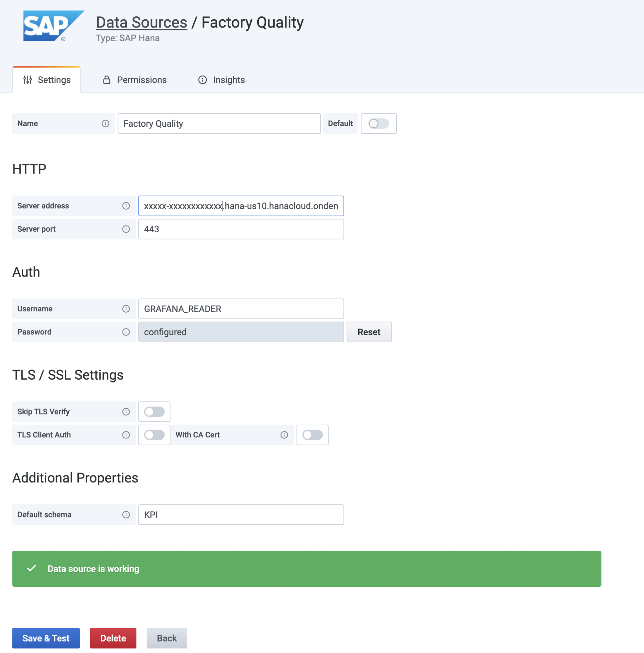
Task: Enable the With CA Cert toggle
Action: (313, 435)
